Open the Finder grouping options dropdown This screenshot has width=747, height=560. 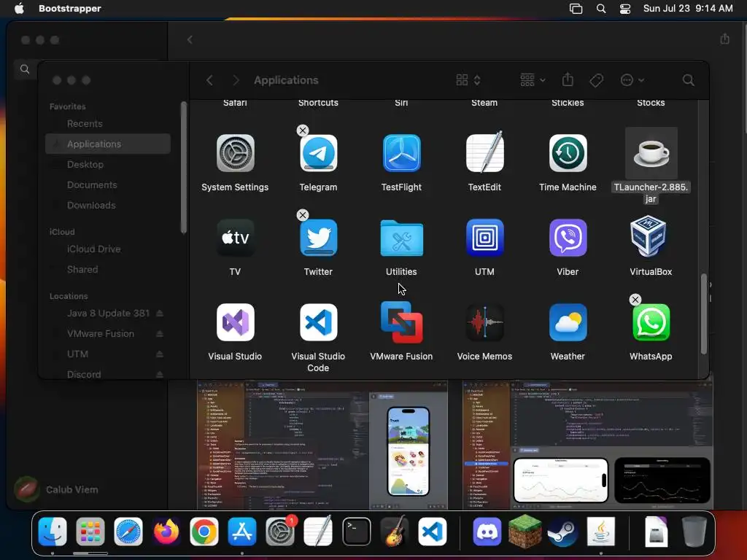[533, 80]
